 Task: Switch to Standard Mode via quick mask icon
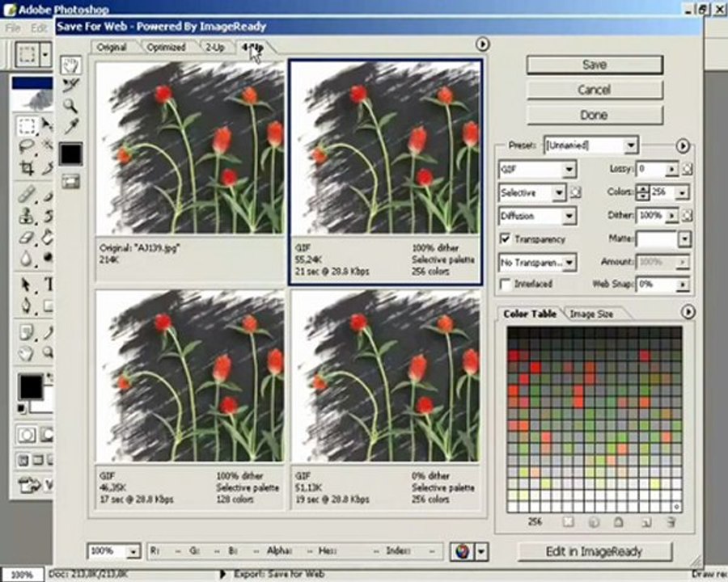[x=26, y=435]
